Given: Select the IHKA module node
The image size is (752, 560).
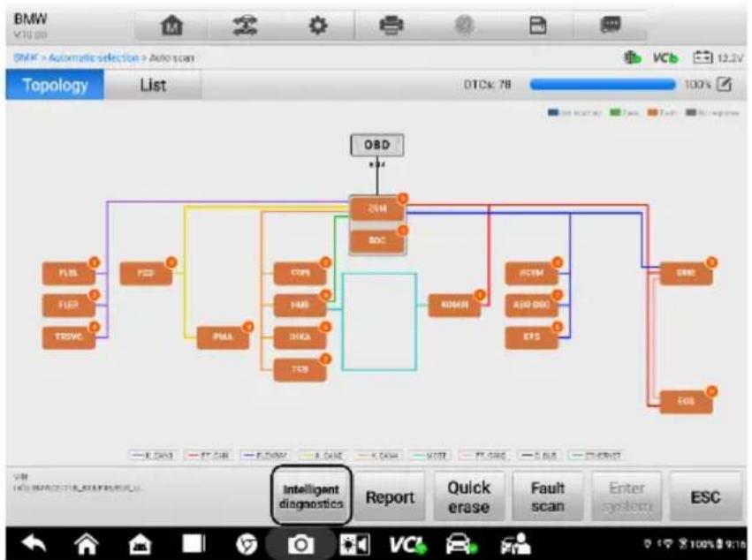Looking at the screenshot, I should point(300,337).
